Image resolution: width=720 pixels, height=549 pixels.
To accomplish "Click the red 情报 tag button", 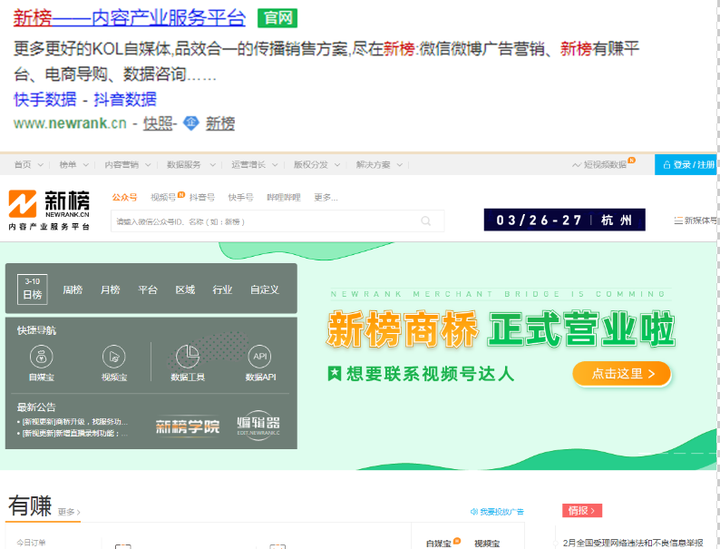I will [582, 510].
